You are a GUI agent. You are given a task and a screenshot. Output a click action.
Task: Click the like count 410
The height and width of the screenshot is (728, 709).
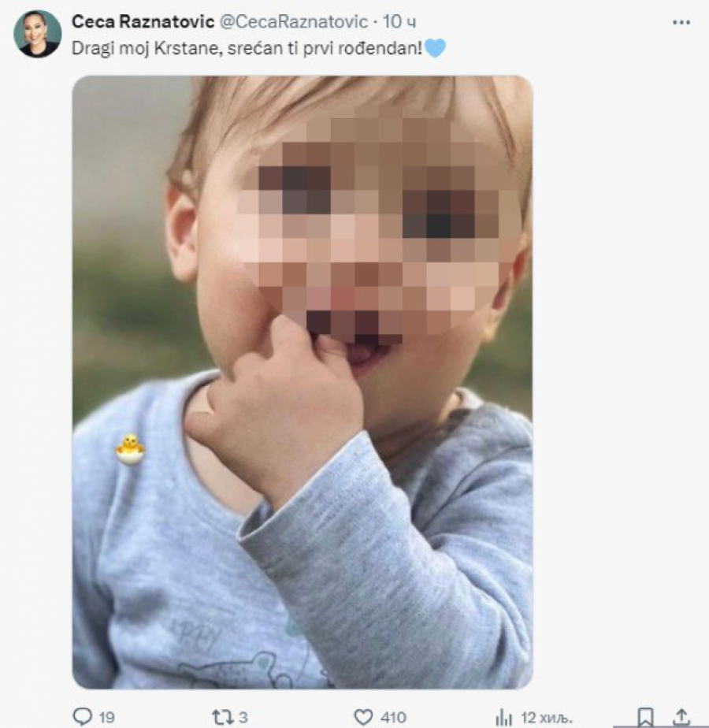pos(392,717)
